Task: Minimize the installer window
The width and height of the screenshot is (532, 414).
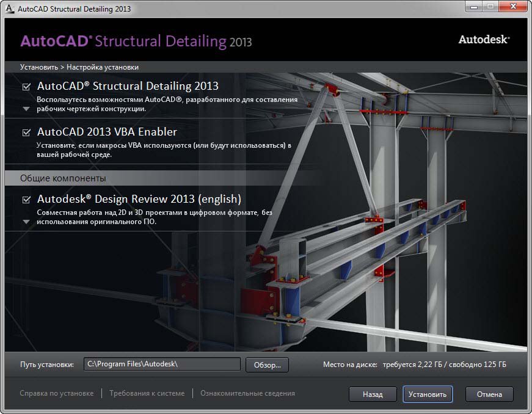Action: click(x=473, y=7)
